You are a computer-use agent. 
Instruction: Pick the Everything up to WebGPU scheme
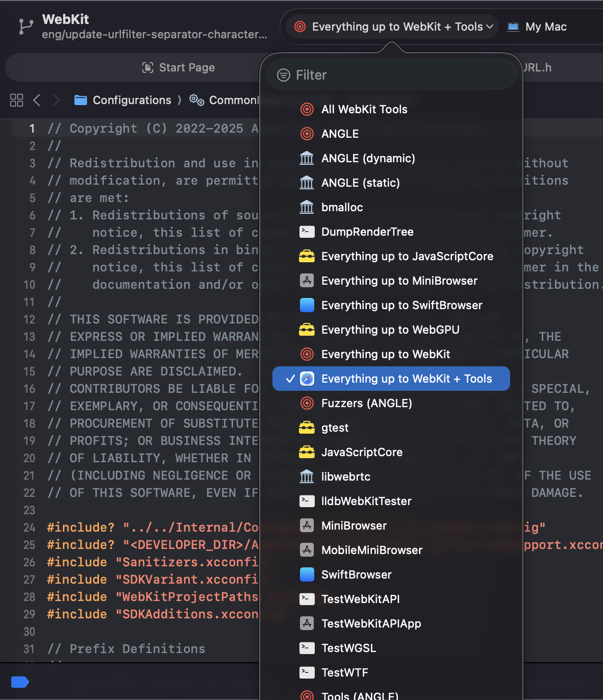[x=390, y=330]
